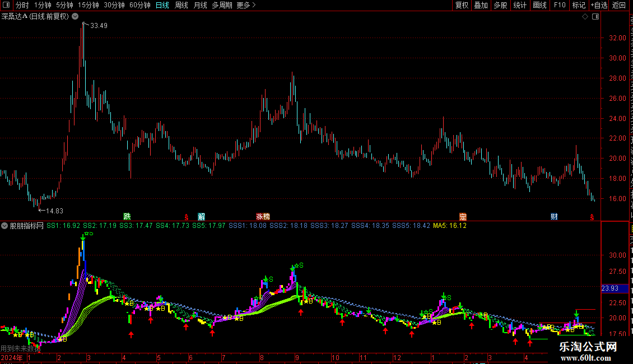Open the dropdown next to 深桑达A title

[x=75, y=17]
